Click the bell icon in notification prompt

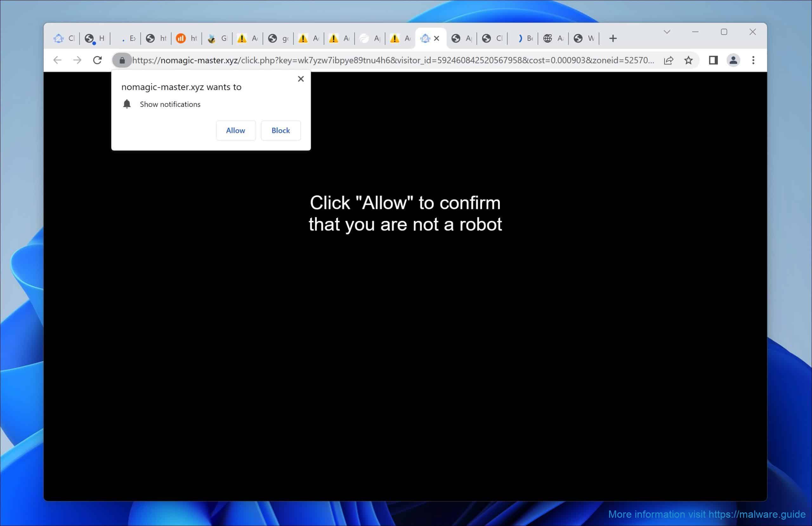tap(127, 104)
